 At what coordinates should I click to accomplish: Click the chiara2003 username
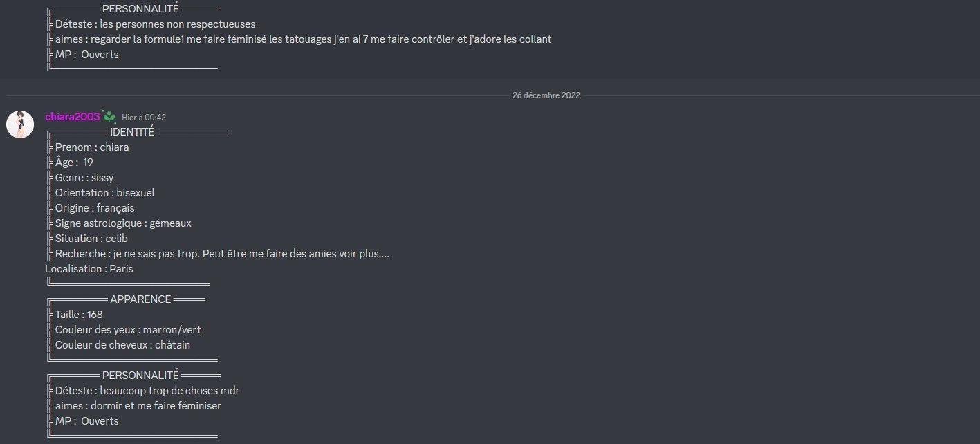[x=73, y=117]
